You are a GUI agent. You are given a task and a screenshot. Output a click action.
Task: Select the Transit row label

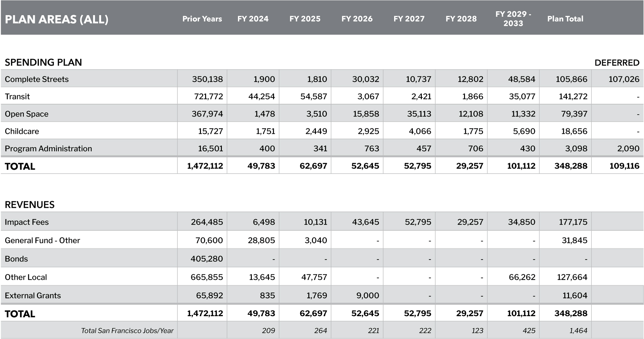(x=17, y=96)
